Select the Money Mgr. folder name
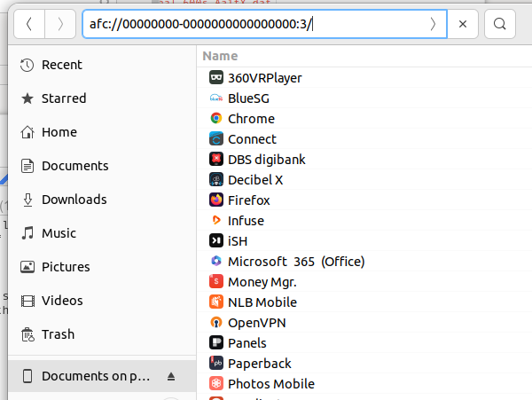 (262, 282)
